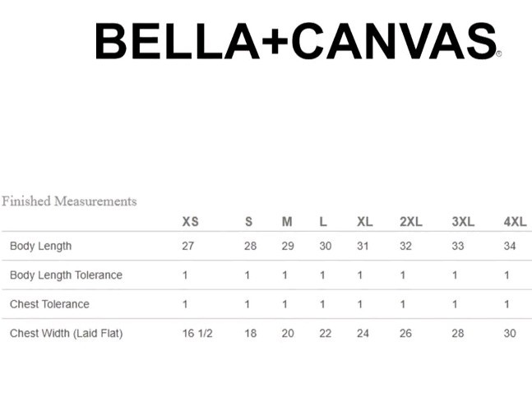Select the 3XL size column header
This screenshot has height=411, width=532.
click(x=463, y=222)
